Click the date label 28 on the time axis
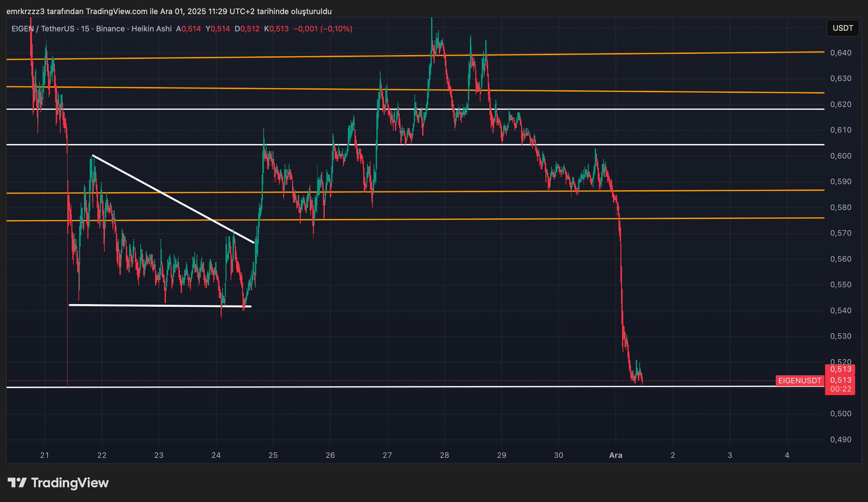This screenshot has width=868, height=502. click(x=444, y=455)
